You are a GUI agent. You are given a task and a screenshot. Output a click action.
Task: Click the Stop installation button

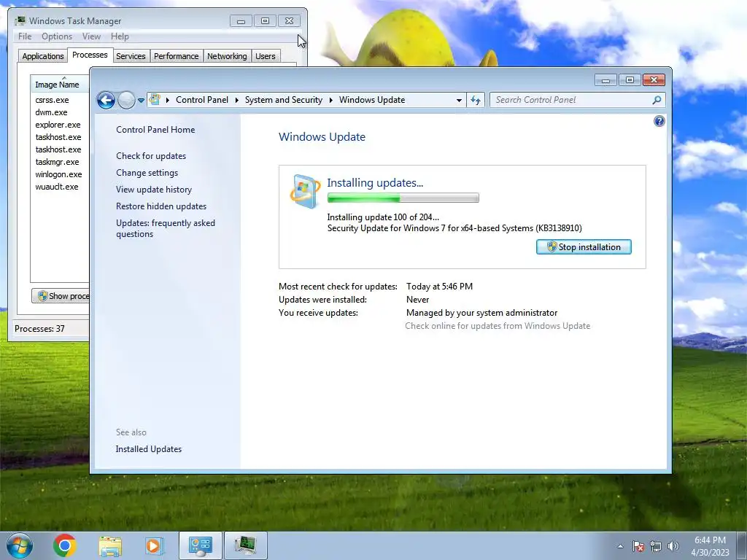click(584, 246)
